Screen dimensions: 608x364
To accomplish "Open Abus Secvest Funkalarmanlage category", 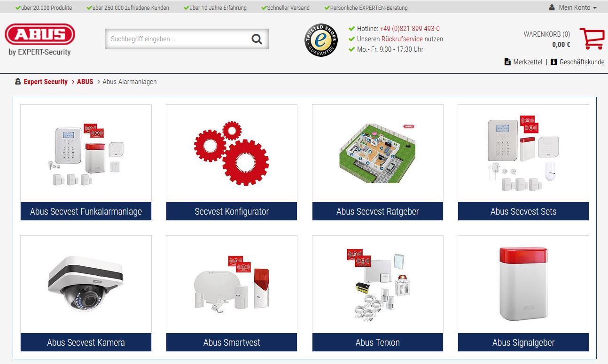I will pyautogui.click(x=86, y=211).
